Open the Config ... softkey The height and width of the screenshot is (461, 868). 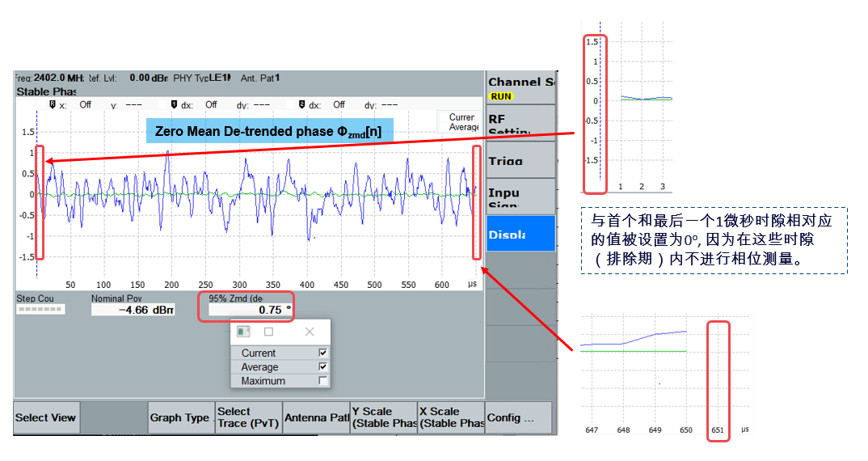519,418
